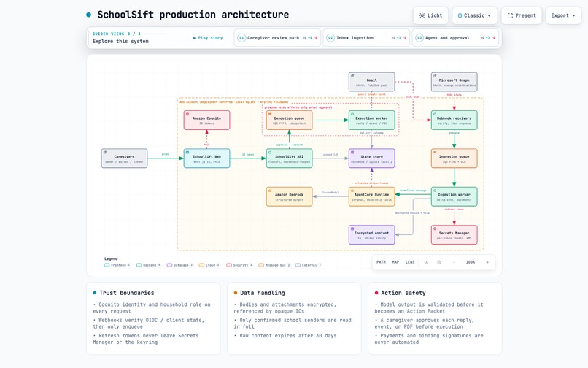The image size is (588, 368).
Task: Toggle Message bus legend filter
Action: pyautogui.click(x=274, y=265)
